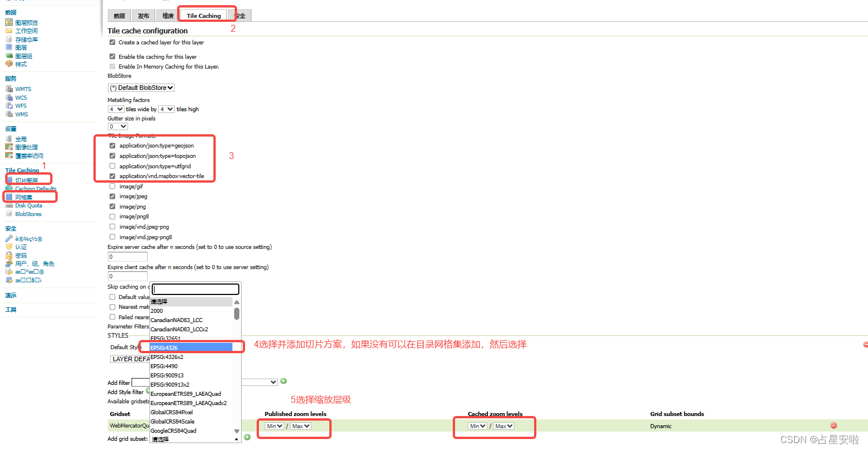Click the 样式 palette icon
The width and height of the screenshot is (868, 450).
click(9, 64)
